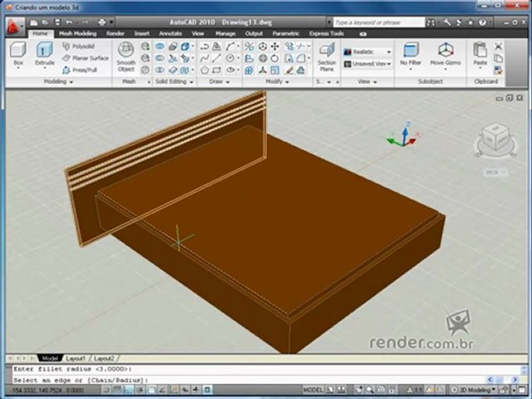Image resolution: width=532 pixels, height=399 pixels.
Task: Switch to the Annotate ribbon tab
Action: pos(170,34)
